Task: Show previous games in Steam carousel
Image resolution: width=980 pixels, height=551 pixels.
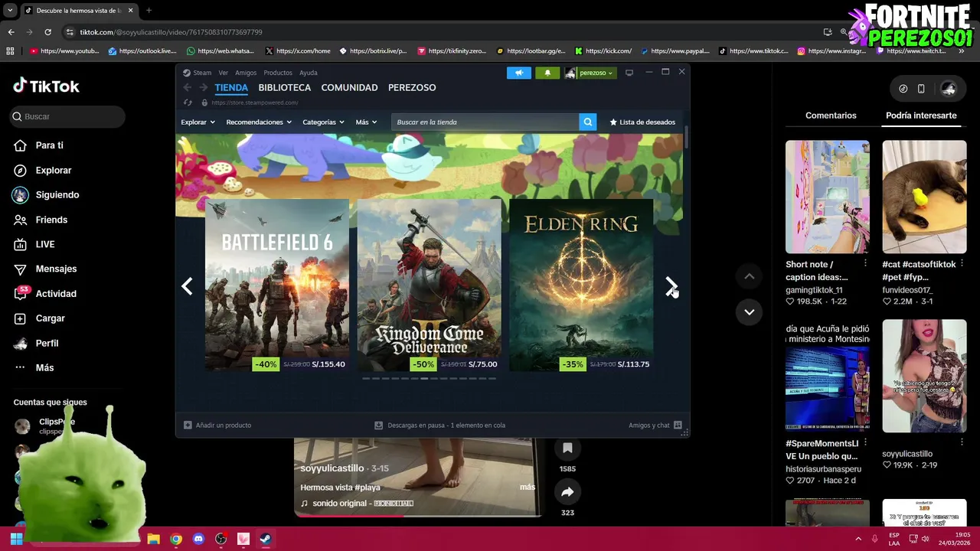Action: (187, 285)
